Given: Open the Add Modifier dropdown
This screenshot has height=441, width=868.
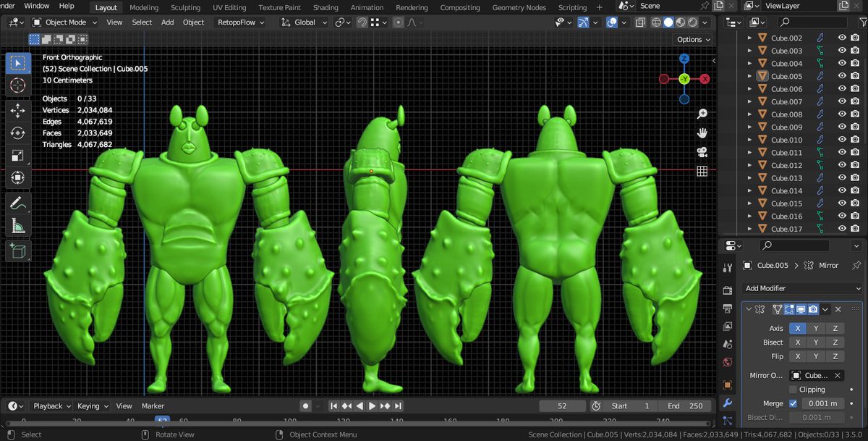Looking at the screenshot, I should coord(801,288).
